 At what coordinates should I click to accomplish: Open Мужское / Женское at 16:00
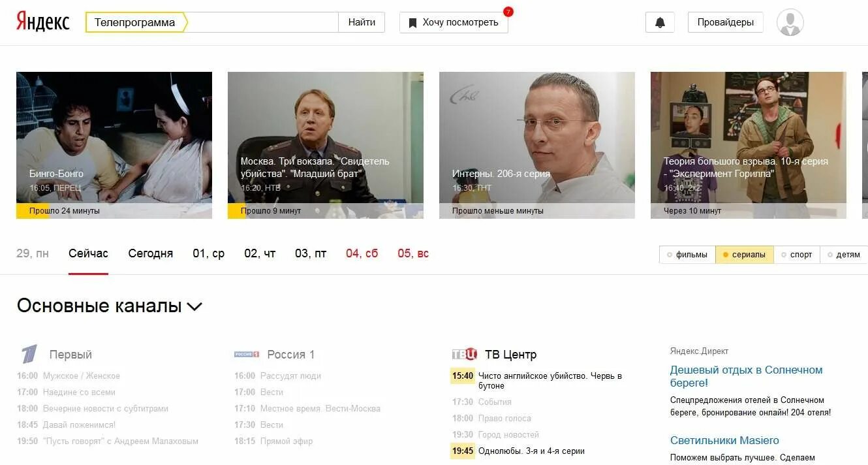pyautogui.click(x=81, y=376)
